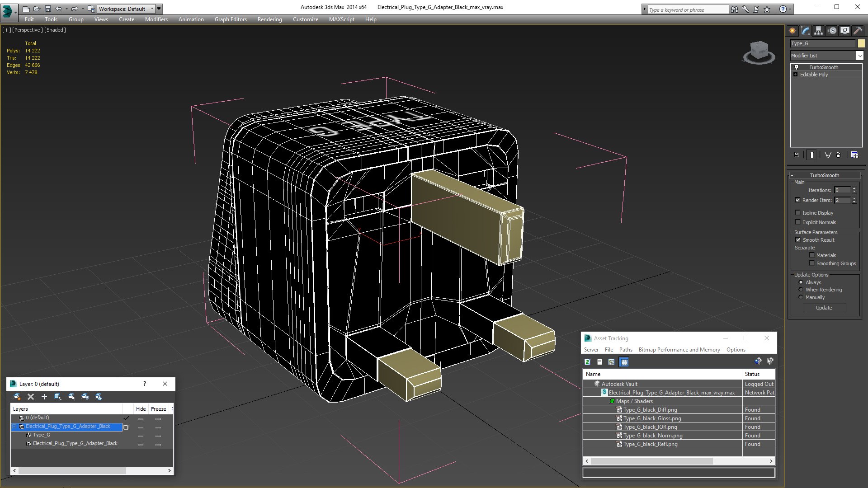The image size is (868, 488).
Task: Click Add Selected Objects plus icon
Action: coord(44,397)
